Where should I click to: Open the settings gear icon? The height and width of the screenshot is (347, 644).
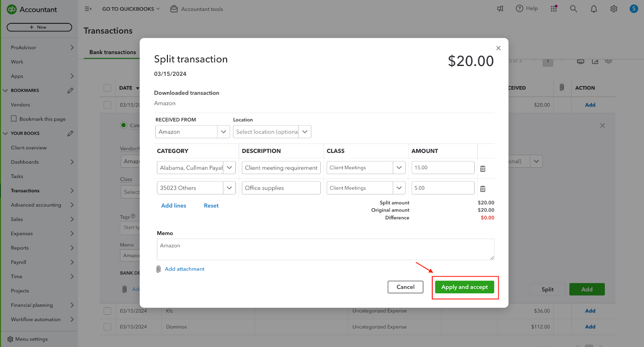click(613, 8)
